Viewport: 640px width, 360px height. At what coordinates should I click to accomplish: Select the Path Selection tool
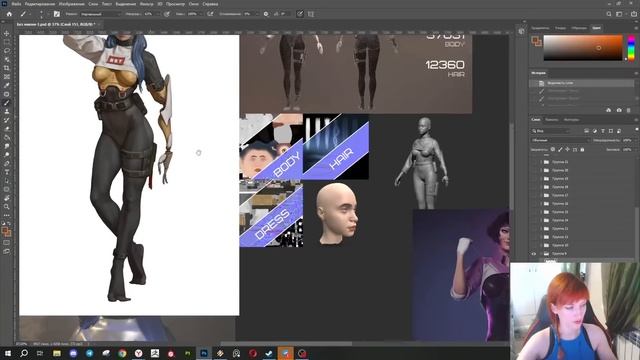7,181
